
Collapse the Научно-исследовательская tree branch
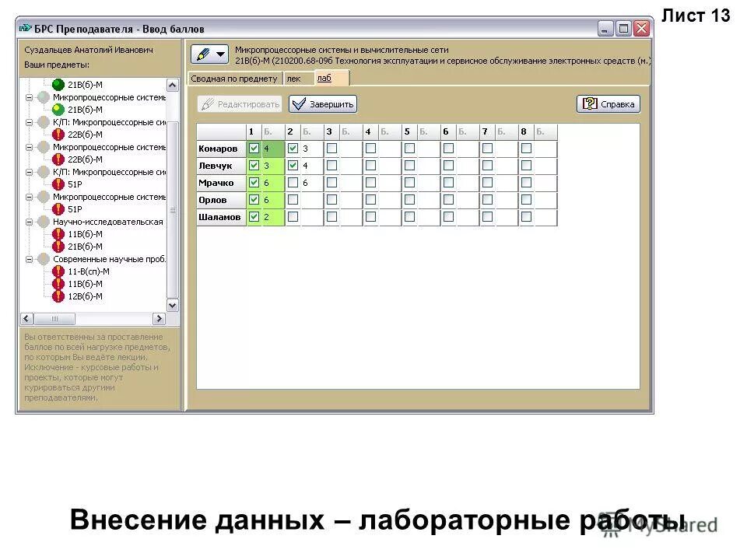point(28,222)
